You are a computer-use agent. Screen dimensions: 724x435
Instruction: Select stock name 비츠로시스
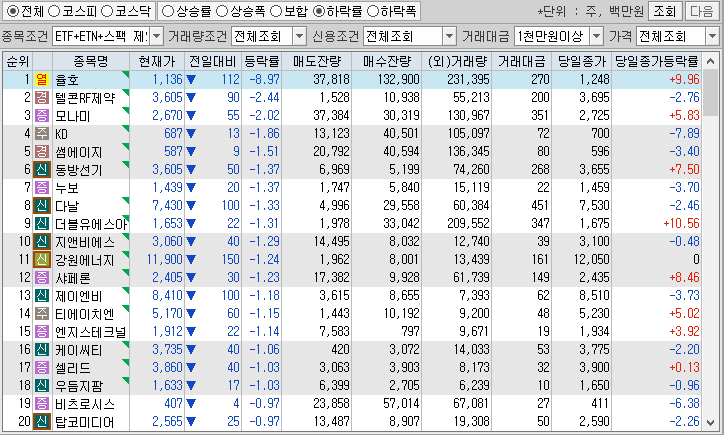click(x=85, y=405)
